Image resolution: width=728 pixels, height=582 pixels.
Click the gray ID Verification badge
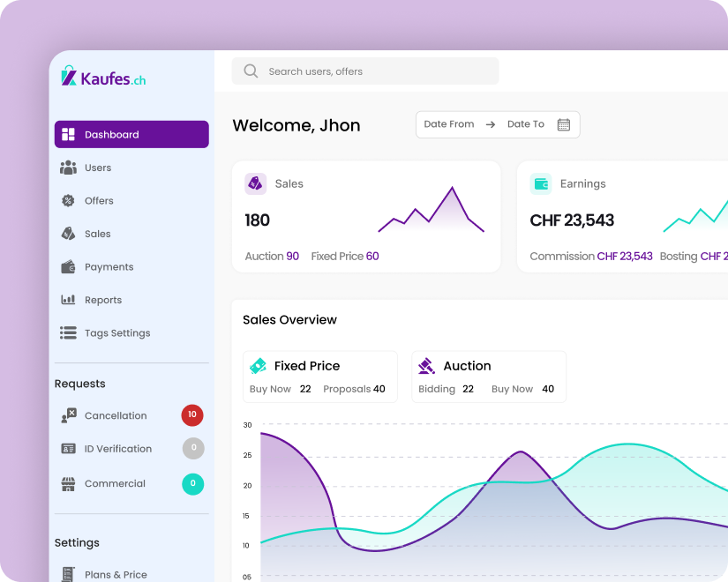click(x=193, y=448)
